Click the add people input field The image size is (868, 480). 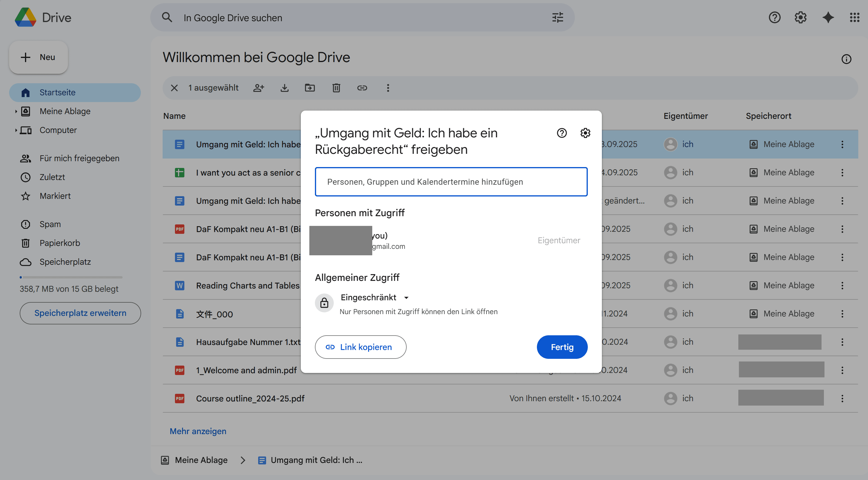pyautogui.click(x=451, y=182)
